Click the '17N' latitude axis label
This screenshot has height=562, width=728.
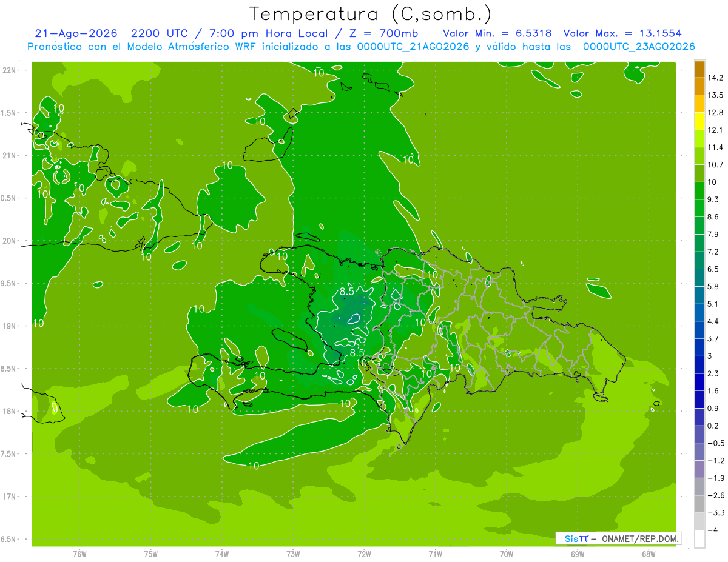8,497
